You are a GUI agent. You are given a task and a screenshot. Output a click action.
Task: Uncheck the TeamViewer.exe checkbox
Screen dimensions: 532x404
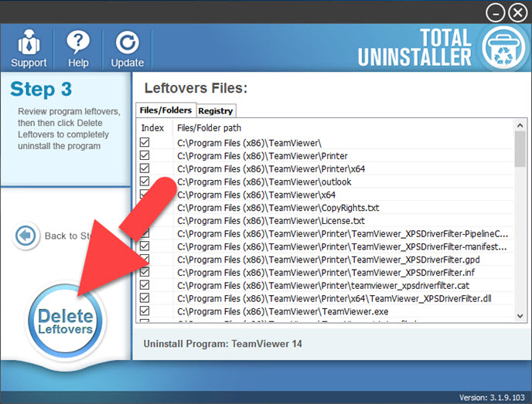[145, 311]
